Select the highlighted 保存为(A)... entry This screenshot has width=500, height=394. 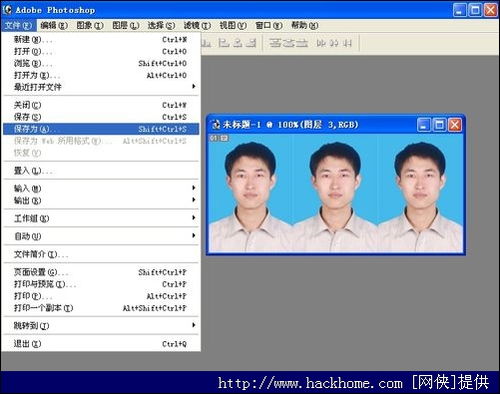tap(101, 129)
